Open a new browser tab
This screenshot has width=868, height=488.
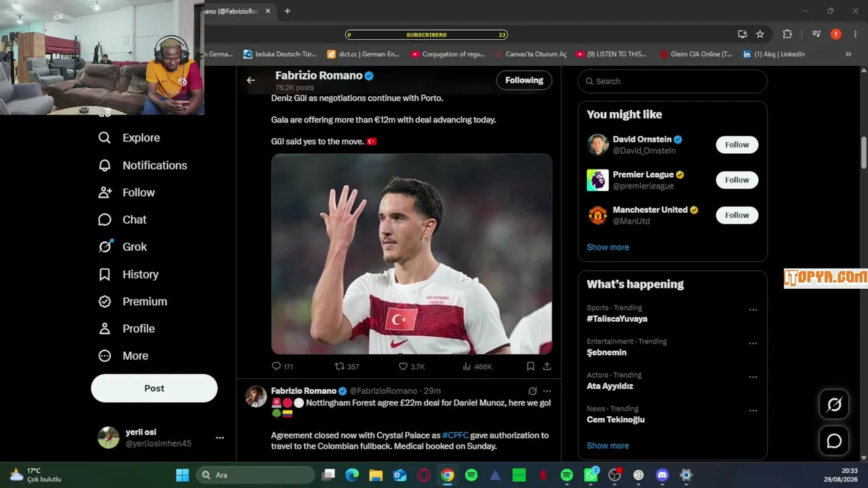click(288, 11)
